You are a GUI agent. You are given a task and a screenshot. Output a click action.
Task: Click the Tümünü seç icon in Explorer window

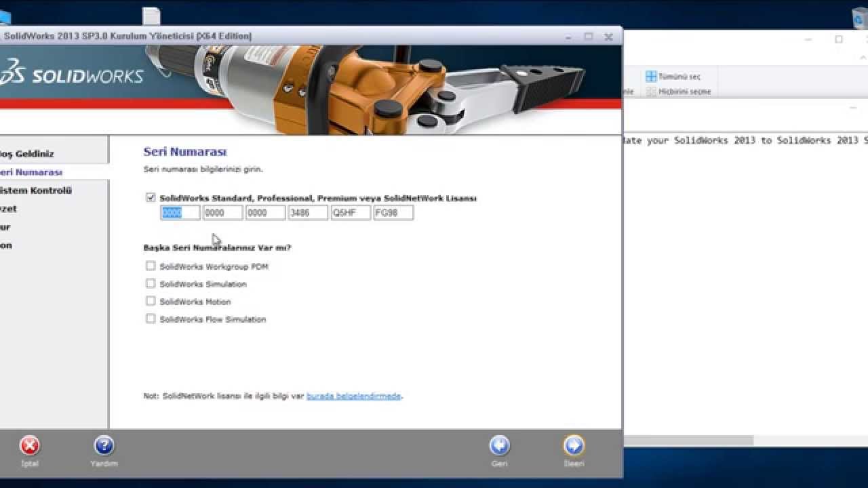pyautogui.click(x=651, y=77)
